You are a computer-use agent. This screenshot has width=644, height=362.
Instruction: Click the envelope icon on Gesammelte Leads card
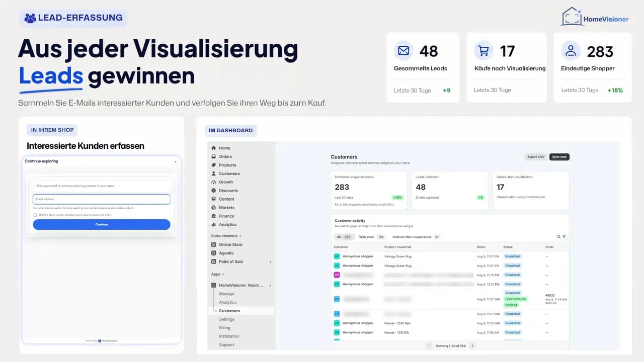pyautogui.click(x=404, y=51)
